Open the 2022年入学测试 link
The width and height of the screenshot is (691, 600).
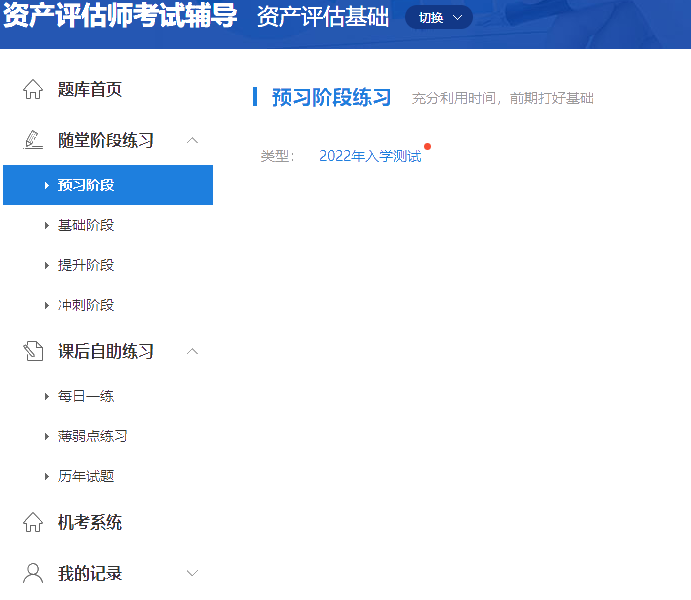coord(370,156)
